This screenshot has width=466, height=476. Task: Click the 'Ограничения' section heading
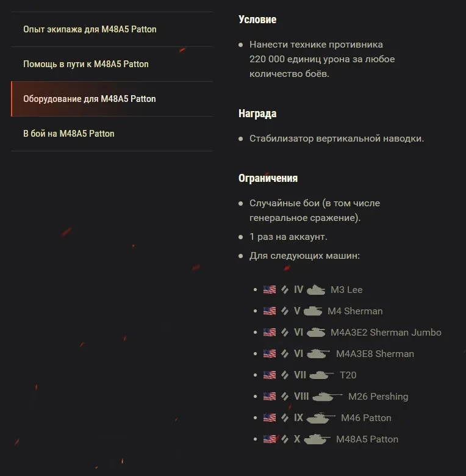pyautogui.click(x=268, y=178)
